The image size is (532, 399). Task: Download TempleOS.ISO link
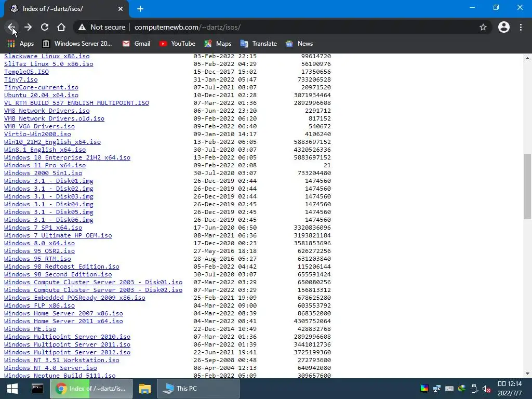26,72
